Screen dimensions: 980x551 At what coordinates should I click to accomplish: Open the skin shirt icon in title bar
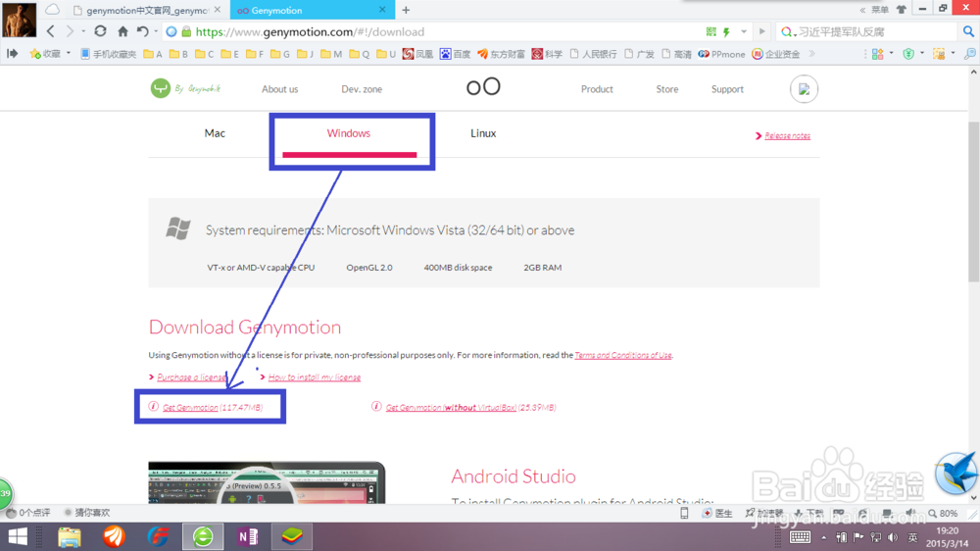tap(901, 10)
